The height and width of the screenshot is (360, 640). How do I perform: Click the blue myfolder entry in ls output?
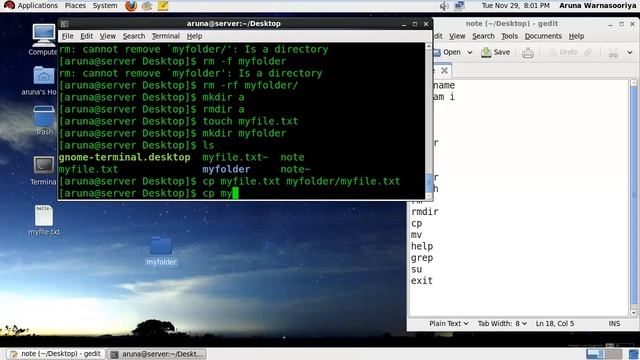(x=226, y=169)
